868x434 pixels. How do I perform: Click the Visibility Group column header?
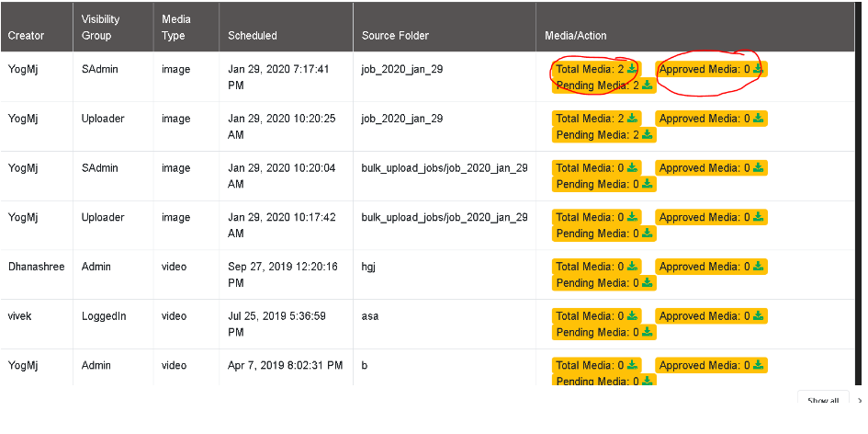tap(100, 28)
